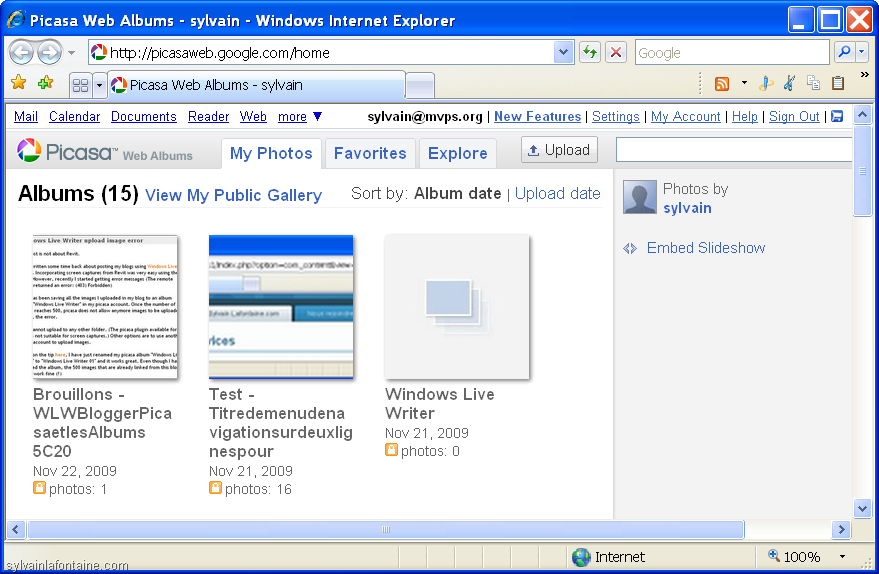
Task: Click the Embed Slideshow link
Action: click(x=706, y=248)
